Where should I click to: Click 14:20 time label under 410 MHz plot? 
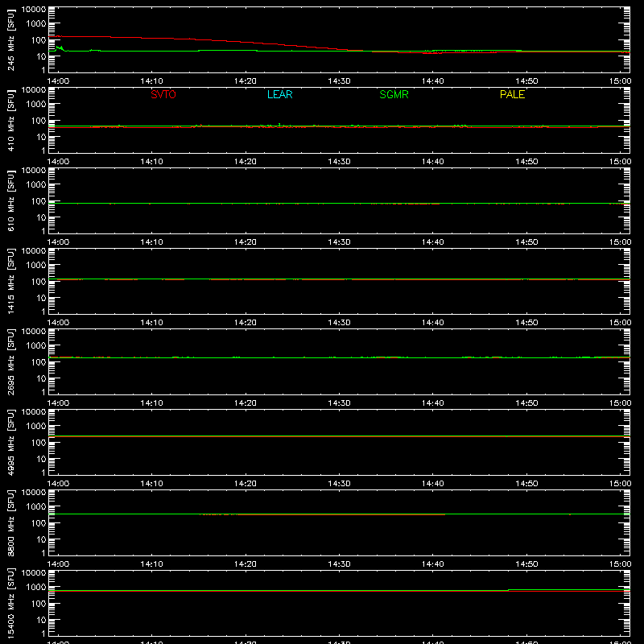pos(246,162)
